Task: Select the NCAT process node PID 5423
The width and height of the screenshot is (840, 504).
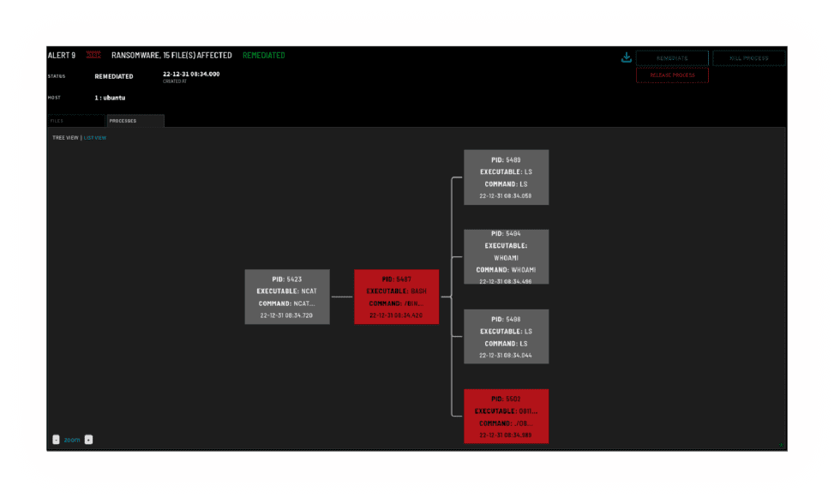Action: (x=286, y=297)
